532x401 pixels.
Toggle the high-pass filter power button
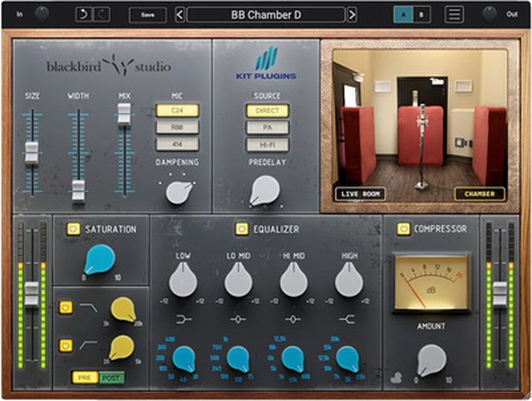[66, 345]
